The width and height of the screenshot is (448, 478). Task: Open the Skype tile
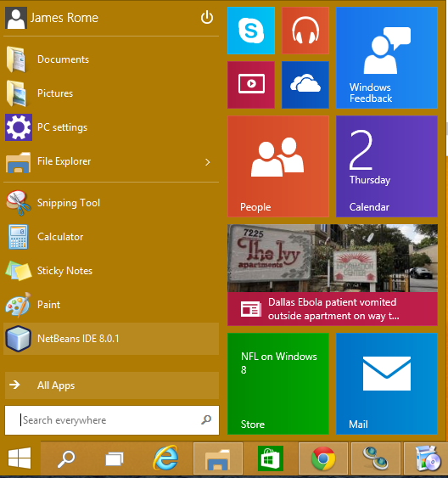(x=251, y=31)
